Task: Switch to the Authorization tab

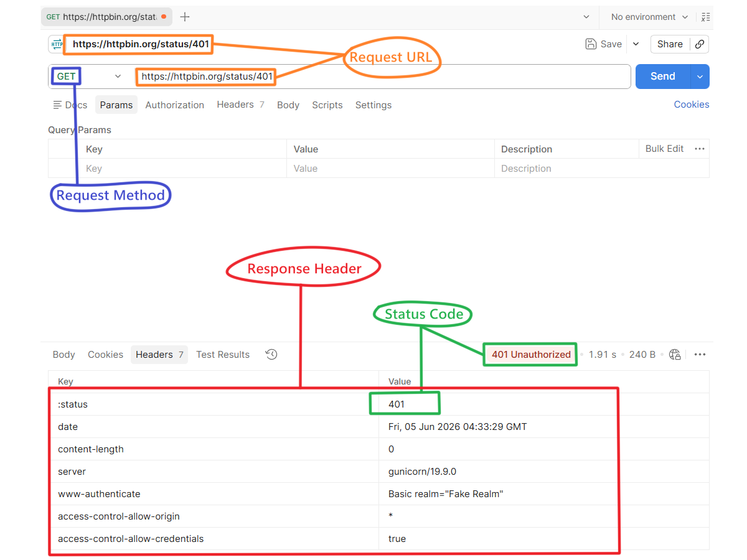Action: 175,105
